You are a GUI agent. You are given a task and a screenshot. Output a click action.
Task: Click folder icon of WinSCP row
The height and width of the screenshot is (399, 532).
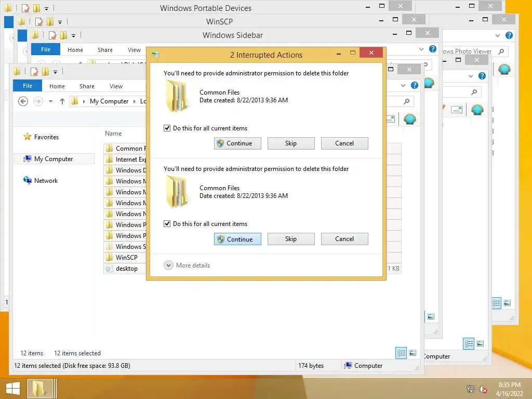pos(109,257)
